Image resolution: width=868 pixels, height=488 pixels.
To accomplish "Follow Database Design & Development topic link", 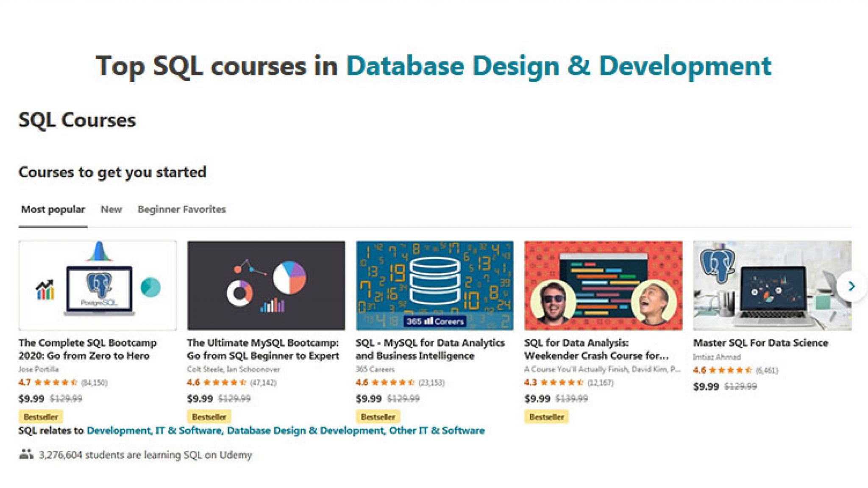I will (306, 430).
